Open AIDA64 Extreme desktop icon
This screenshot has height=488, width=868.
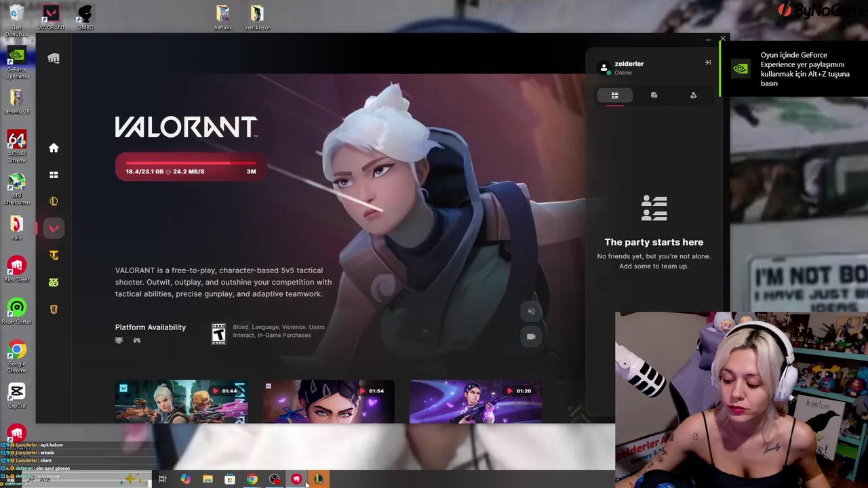tap(17, 146)
